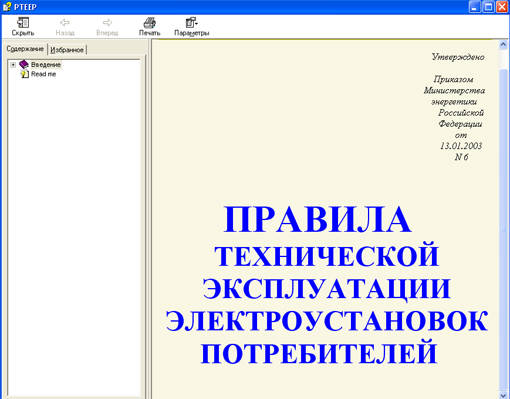Click the N 6 order number text
510x399 pixels.
point(462,157)
